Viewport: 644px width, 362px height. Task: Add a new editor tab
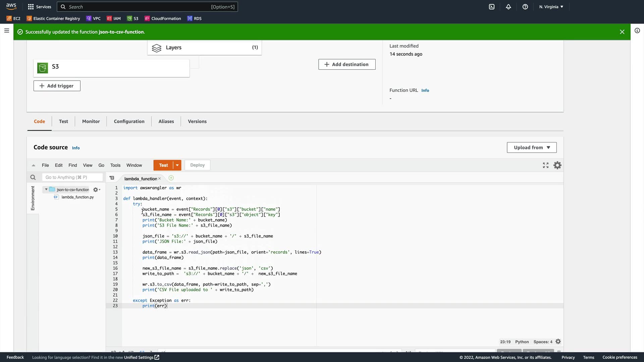pos(171,178)
